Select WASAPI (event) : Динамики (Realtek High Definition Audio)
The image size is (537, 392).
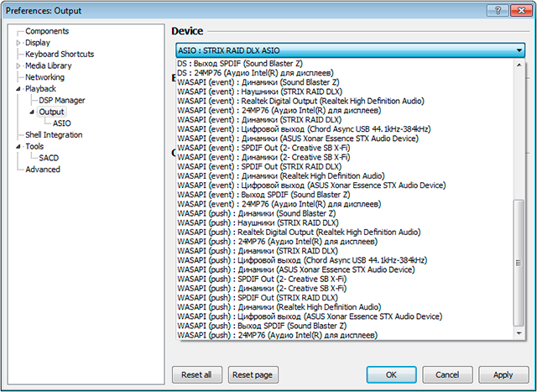(x=345, y=176)
